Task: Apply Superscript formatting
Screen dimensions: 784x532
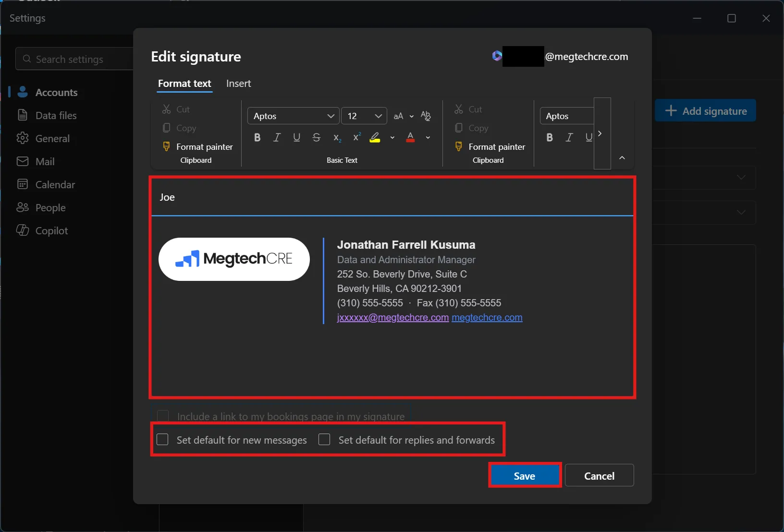Action: (x=356, y=138)
